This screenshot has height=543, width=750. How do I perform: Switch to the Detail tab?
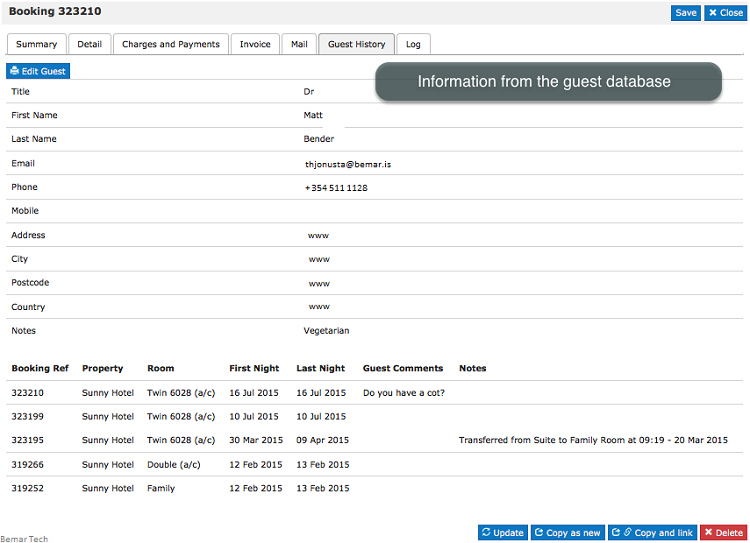(x=89, y=44)
